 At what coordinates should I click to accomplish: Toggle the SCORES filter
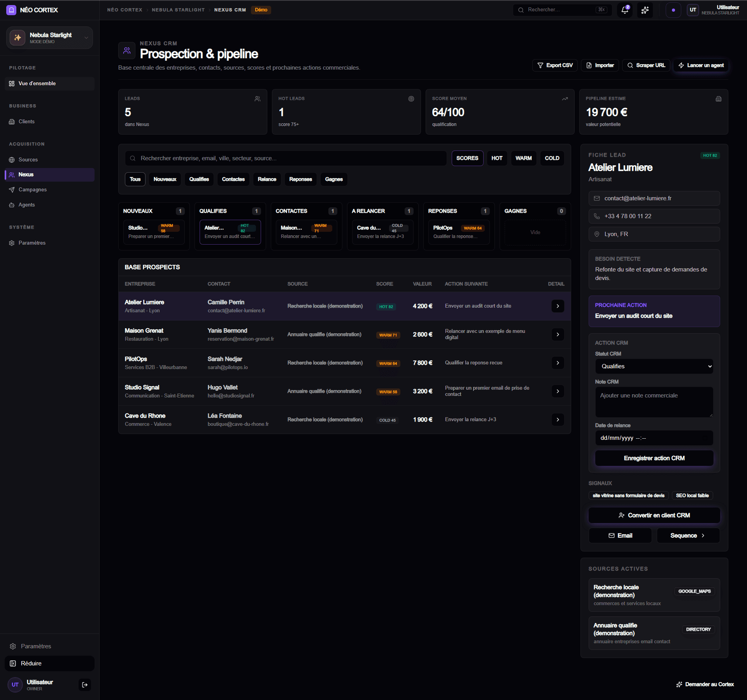coord(467,158)
